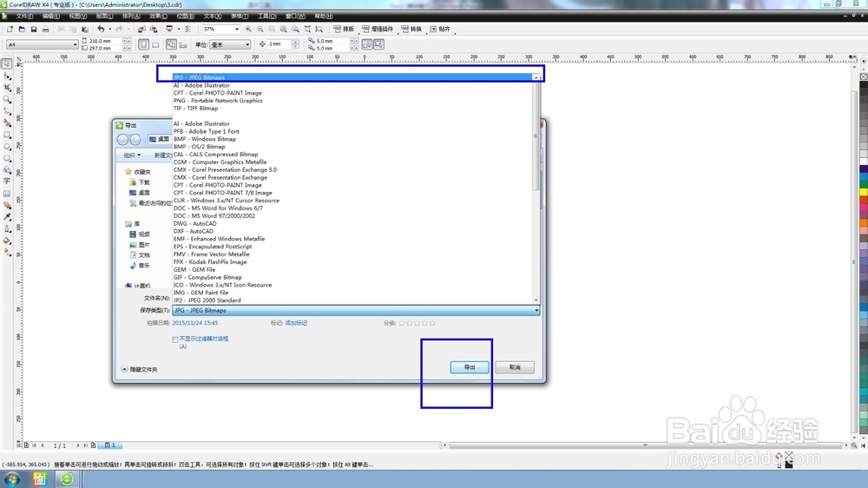868x488 pixels.
Task: Select the Text tool in toolbox
Action: pos(7,181)
